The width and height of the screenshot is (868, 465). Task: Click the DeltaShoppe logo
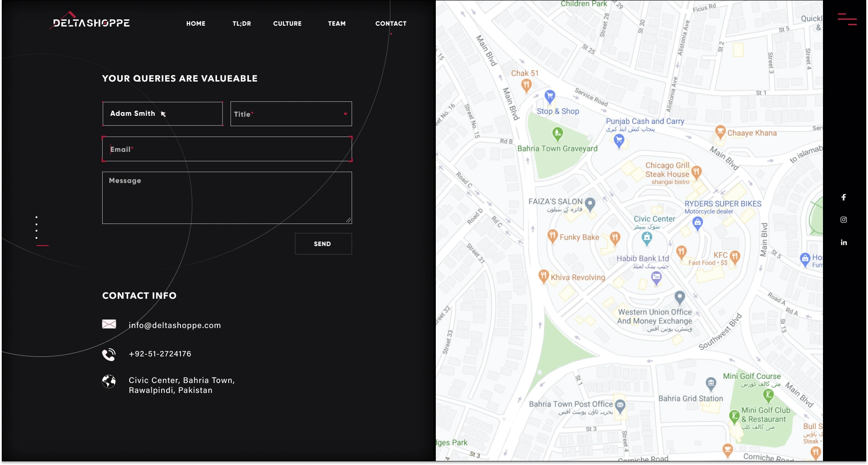(x=90, y=21)
